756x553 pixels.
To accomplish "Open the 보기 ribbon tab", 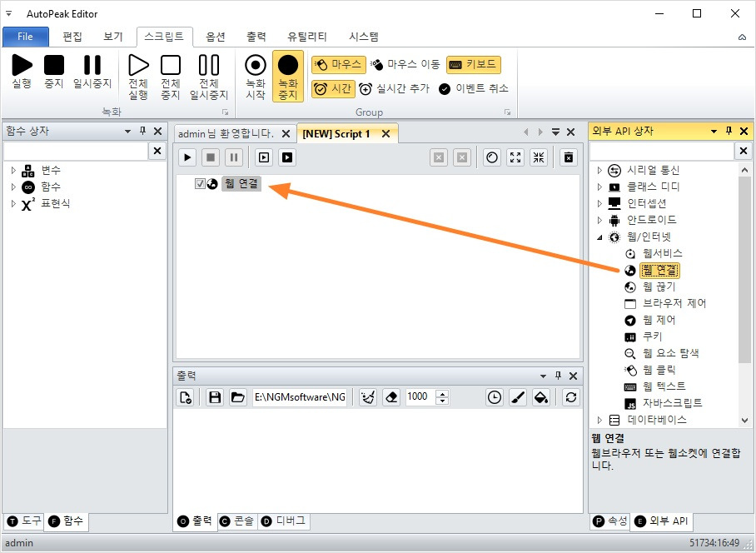I will pos(113,37).
